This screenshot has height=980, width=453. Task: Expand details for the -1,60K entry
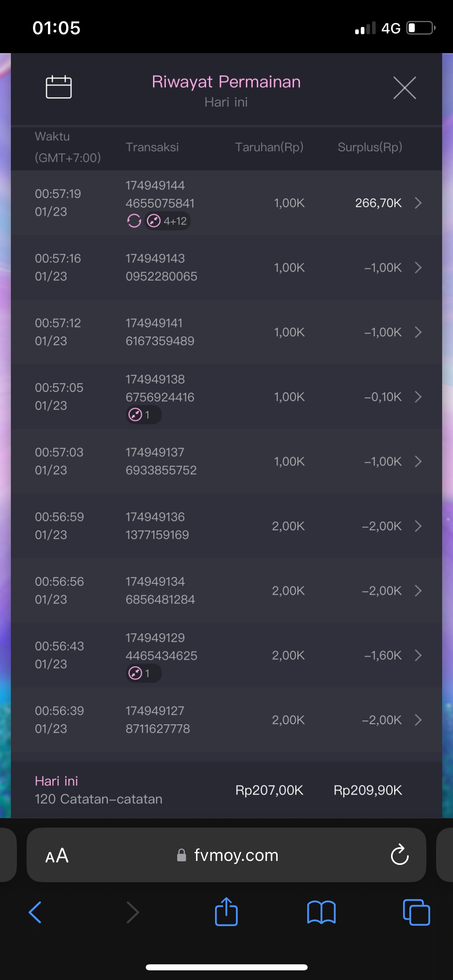click(x=418, y=655)
